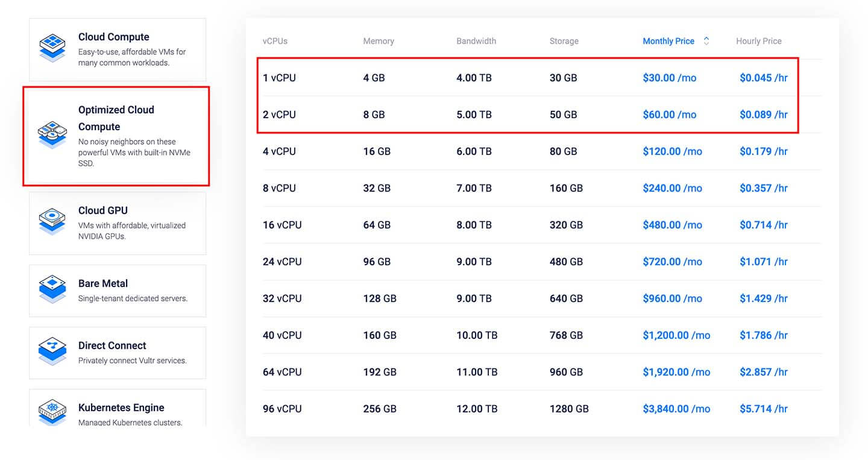This screenshot has height=460, width=868.
Task: Click the 256 GB memory value
Action: click(x=380, y=409)
